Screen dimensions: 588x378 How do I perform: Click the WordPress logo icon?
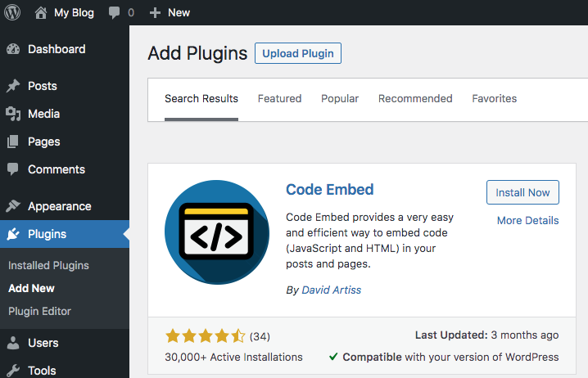pyautogui.click(x=12, y=12)
